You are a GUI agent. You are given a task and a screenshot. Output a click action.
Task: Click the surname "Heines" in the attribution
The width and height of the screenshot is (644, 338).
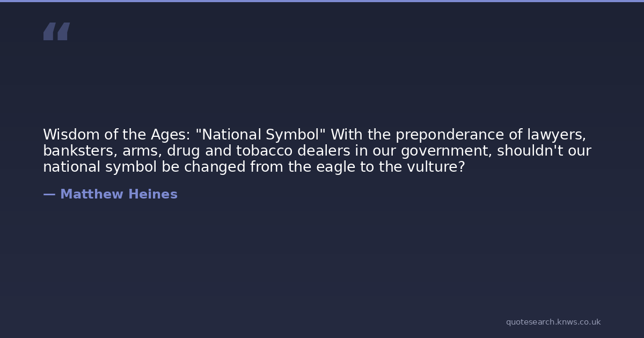(152, 194)
